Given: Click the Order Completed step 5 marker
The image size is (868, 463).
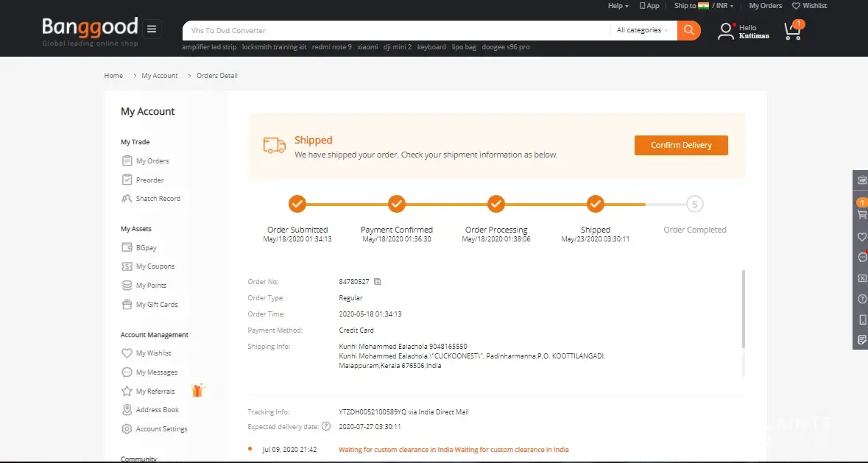Looking at the screenshot, I should pos(694,205).
